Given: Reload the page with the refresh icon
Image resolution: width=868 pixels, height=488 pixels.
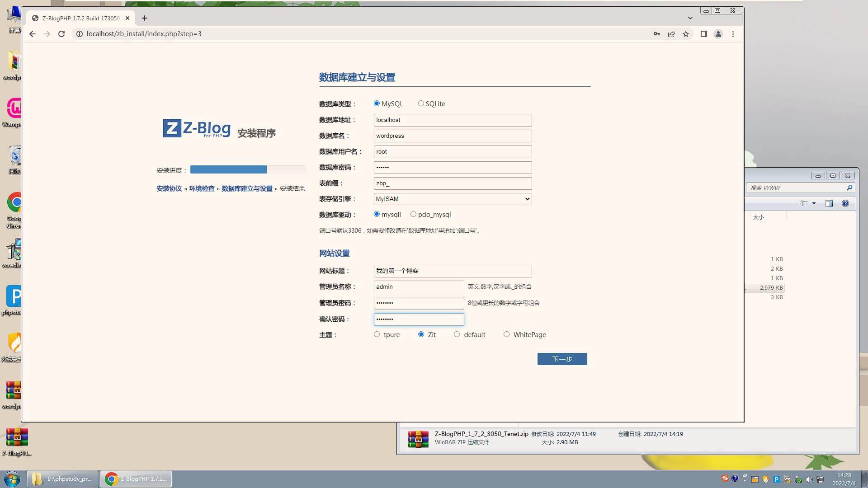Looking at the screenshot, I should (61, 34).
